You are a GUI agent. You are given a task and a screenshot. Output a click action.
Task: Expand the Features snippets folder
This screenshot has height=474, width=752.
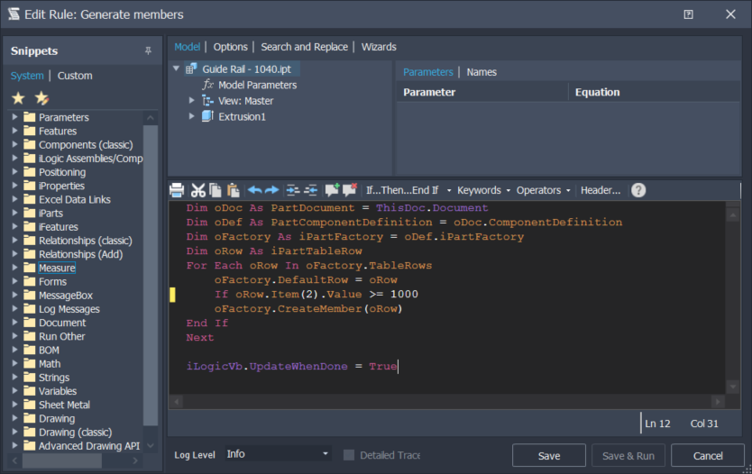14,130
